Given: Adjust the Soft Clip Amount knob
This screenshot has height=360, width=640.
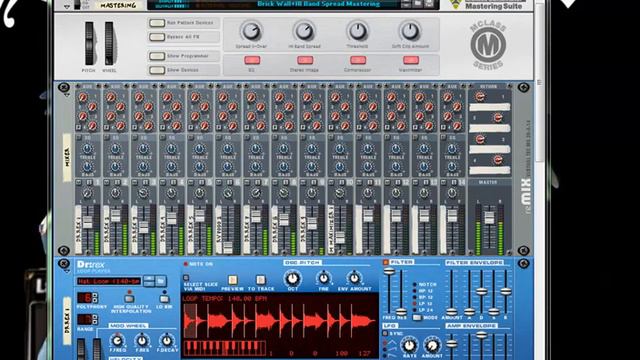Looking at the screenshot, I should click(410, 31).
